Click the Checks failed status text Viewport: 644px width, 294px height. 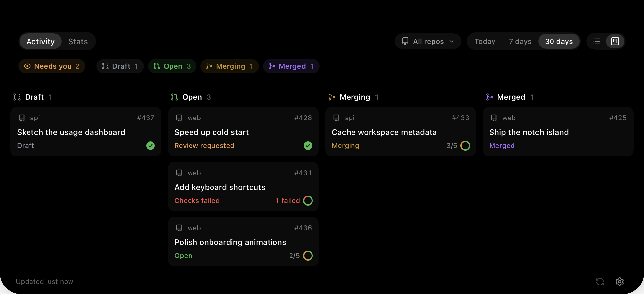tap(197, 201)
